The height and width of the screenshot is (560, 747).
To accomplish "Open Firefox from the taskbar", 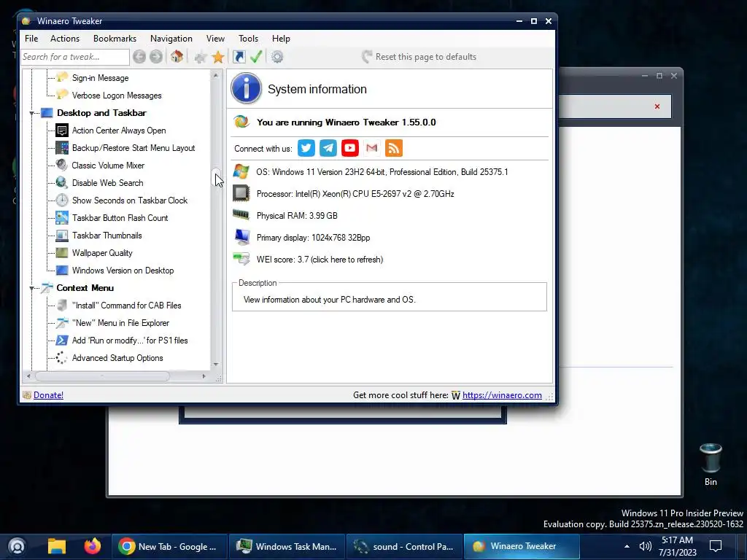I will point(93,546).
